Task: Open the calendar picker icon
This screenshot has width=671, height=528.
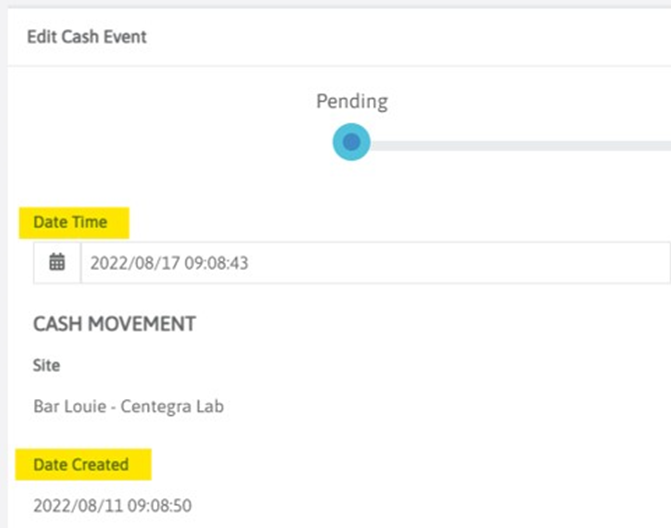Action: 57,263
